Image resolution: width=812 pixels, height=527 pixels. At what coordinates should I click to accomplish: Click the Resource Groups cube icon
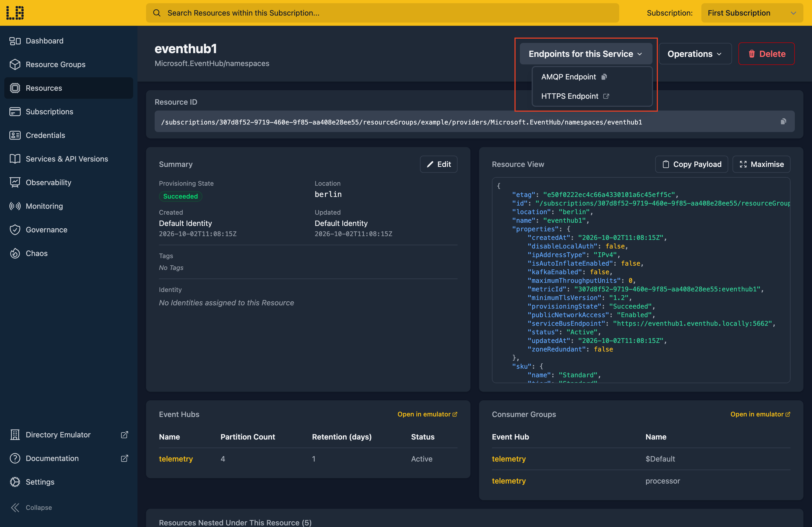[15, 64]
